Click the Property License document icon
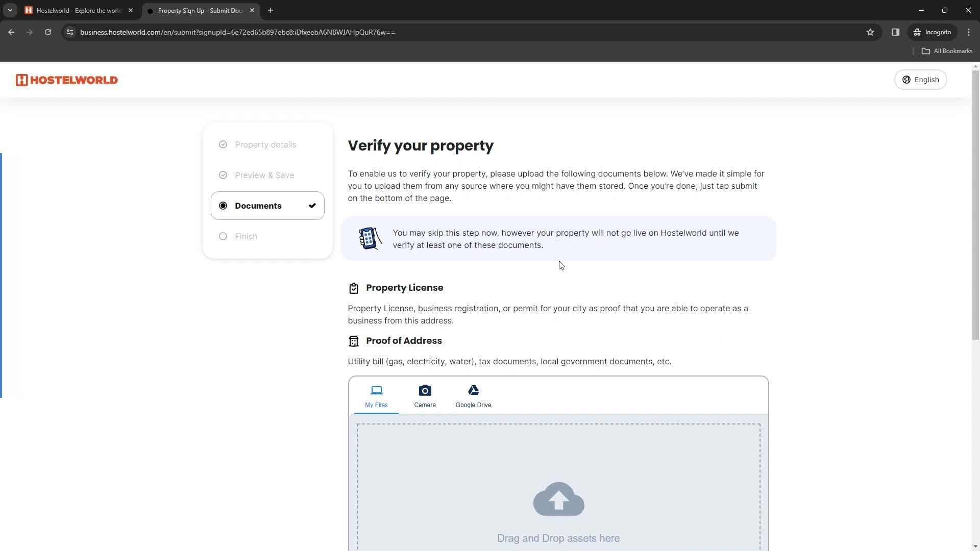Viewport: 980px width, 551px height. pos(354,288)
